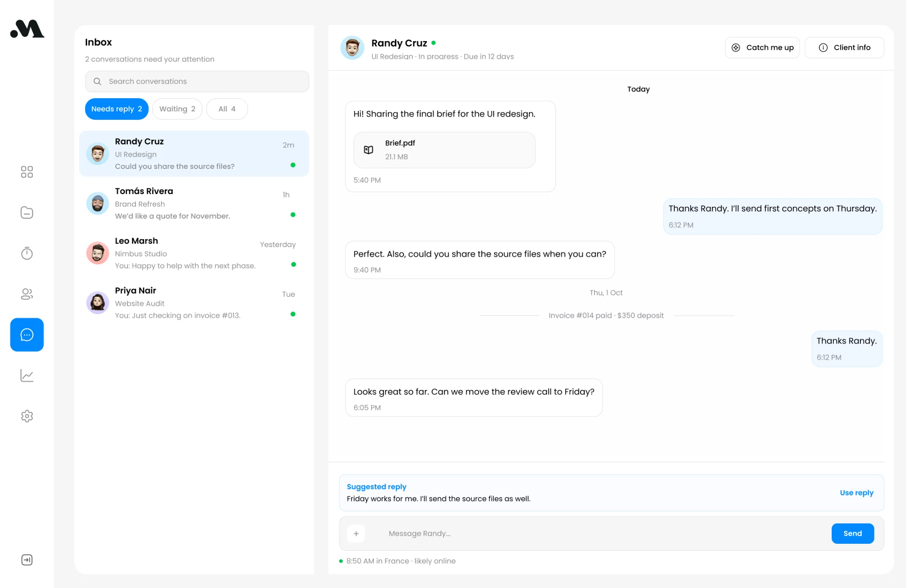This screenshot has height=588, width=906.
Task: Click 'Thanks Randy. I'll send first concepts' message
Action: coord(773,216)
